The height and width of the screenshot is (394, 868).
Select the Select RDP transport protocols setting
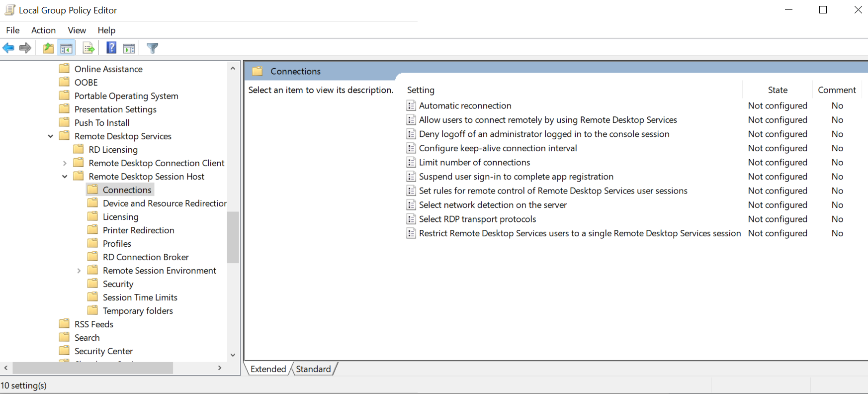[x=477, y=219]
